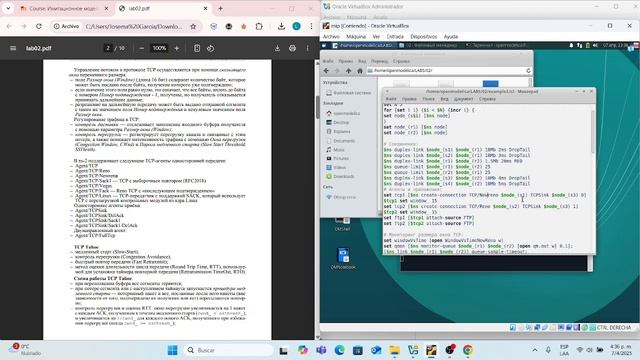Screen dimensions: 640x360
Task: Rotate the PDF with the rotate icon
Action: point(211,48)
